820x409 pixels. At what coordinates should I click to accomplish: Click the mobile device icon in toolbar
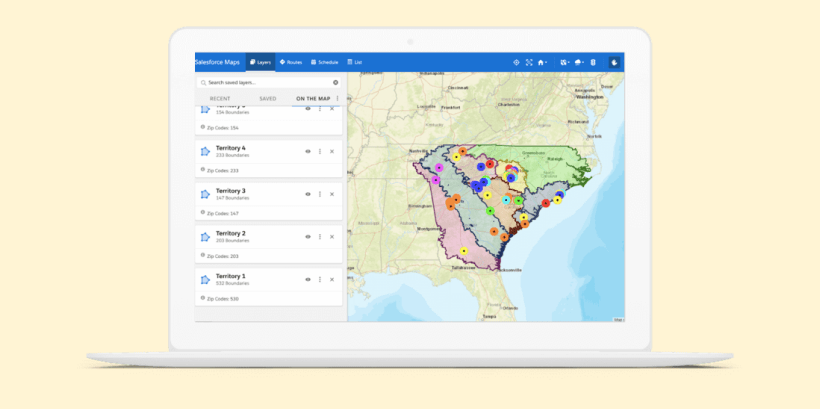593,62
